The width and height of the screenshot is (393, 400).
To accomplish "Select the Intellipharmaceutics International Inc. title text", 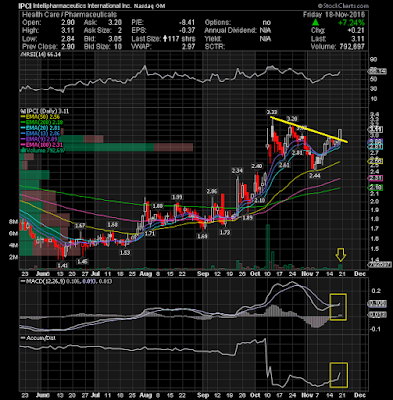I will tap(82, 6).
